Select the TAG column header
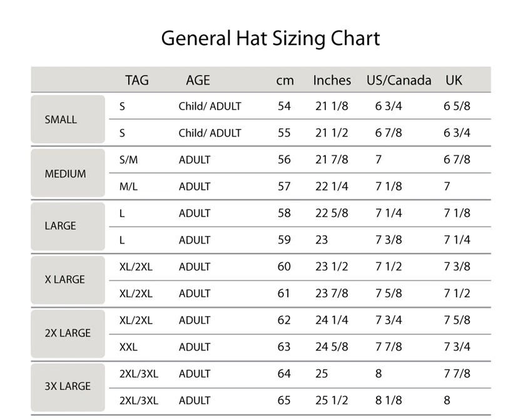 click(137, 80)
